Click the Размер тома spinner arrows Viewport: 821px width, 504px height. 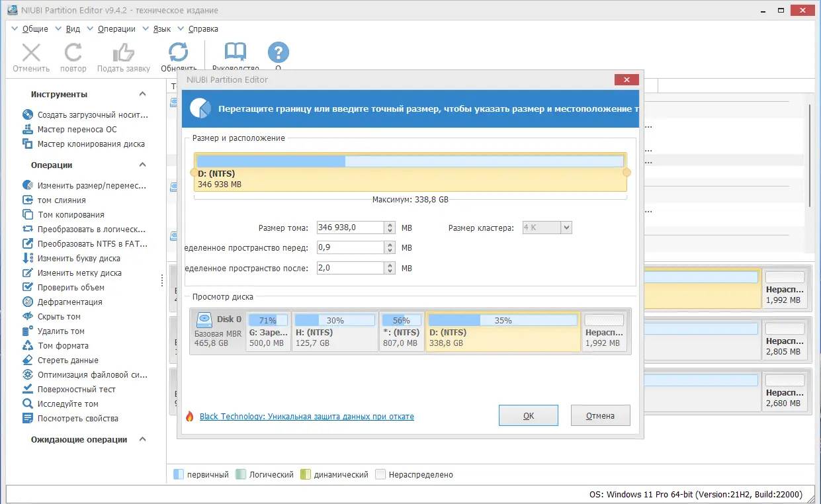coord(390,228)
